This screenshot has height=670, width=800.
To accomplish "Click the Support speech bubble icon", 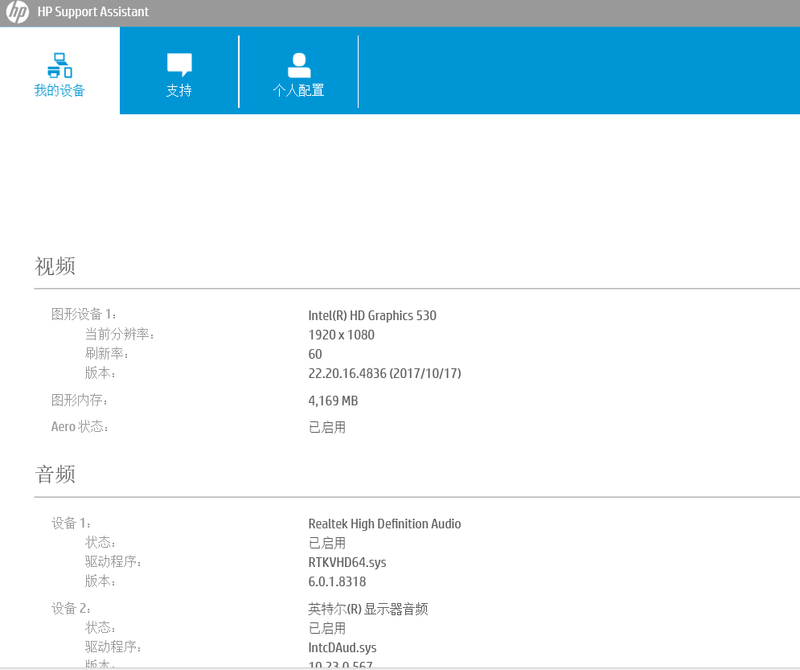I will pos(179,65).
